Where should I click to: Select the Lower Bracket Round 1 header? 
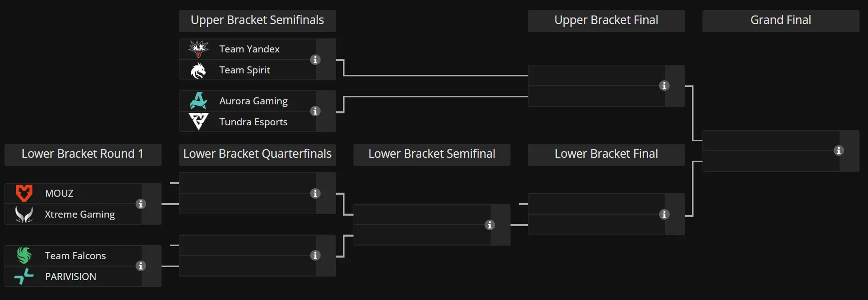[x=82, y=154]
